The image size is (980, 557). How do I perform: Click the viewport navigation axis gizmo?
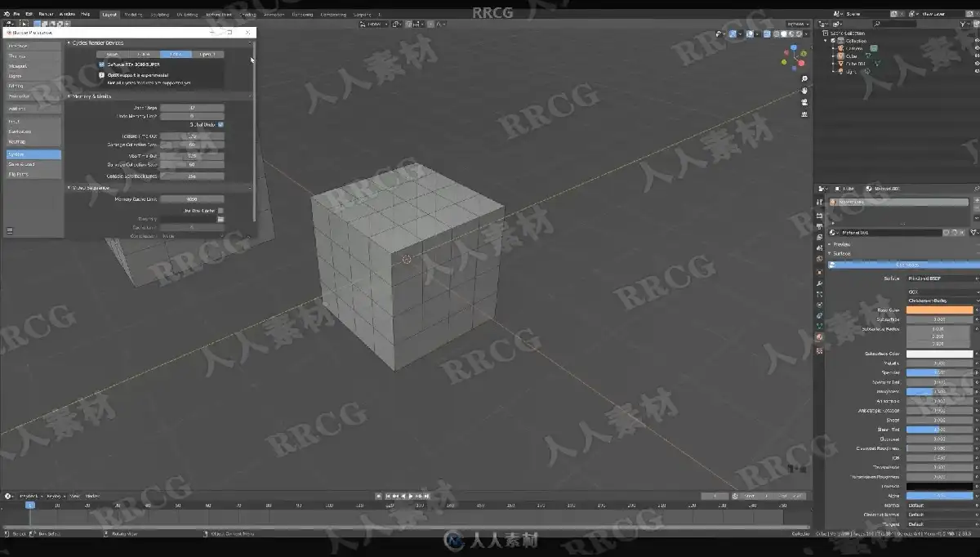794,57
